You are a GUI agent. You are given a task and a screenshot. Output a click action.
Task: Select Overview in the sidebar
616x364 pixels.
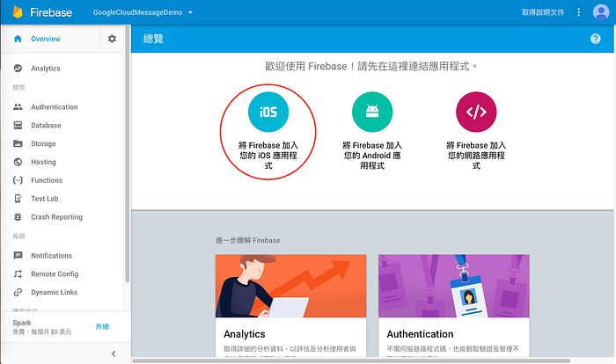click(x=46, y=39)
